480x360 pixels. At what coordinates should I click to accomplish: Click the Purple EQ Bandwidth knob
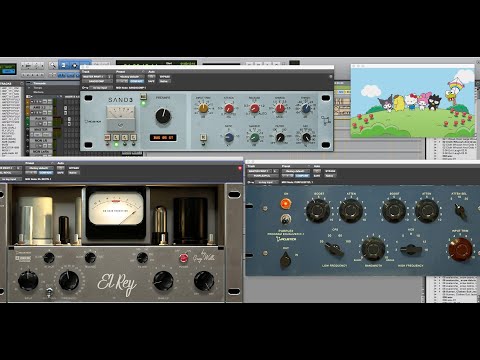(373, 249)
